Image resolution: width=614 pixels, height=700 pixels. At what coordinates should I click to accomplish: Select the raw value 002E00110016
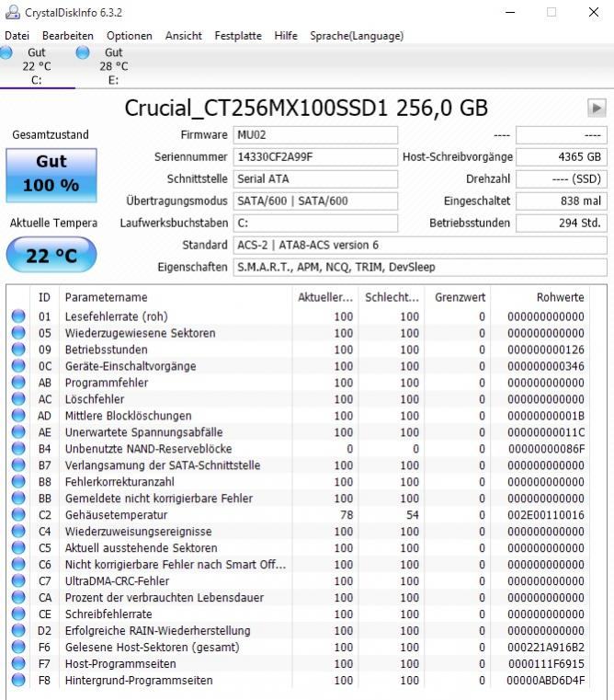(546, 515)
